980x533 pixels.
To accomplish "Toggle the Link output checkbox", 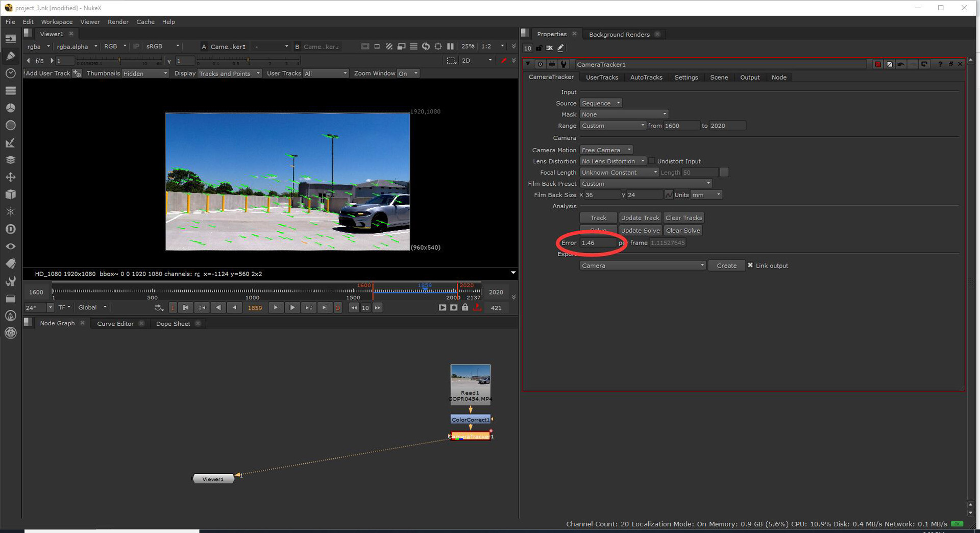I will [750, 265].
